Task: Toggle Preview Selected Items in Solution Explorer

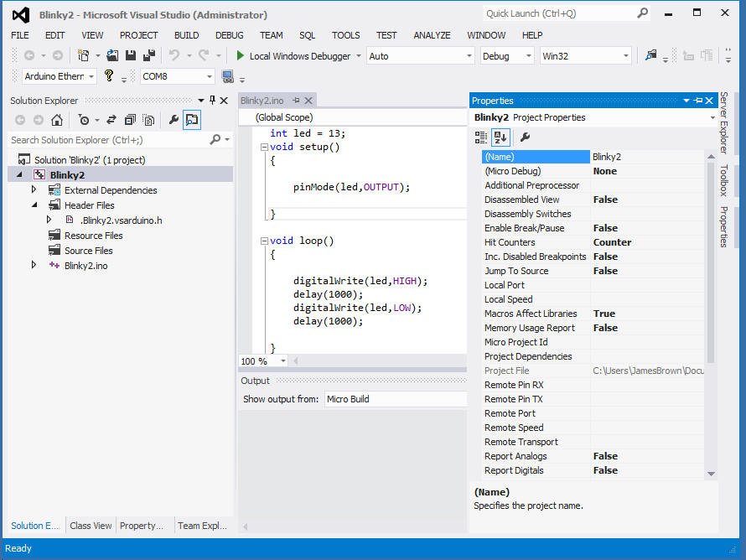Action: coord(192,120)
